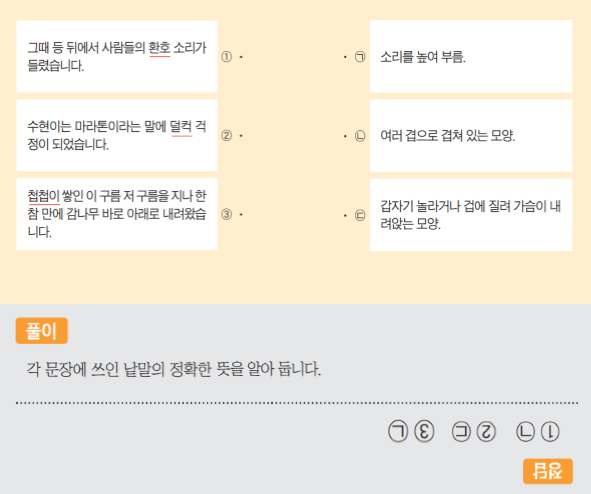Select the sentence card containing 덜컥
Screen dimensions: 591x494
[x=117, y=135]
